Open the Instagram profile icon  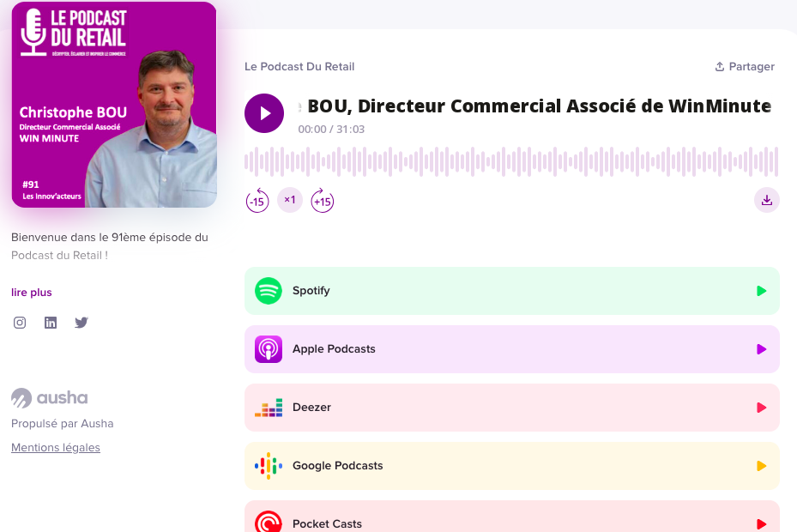click(x=20, y=323)
